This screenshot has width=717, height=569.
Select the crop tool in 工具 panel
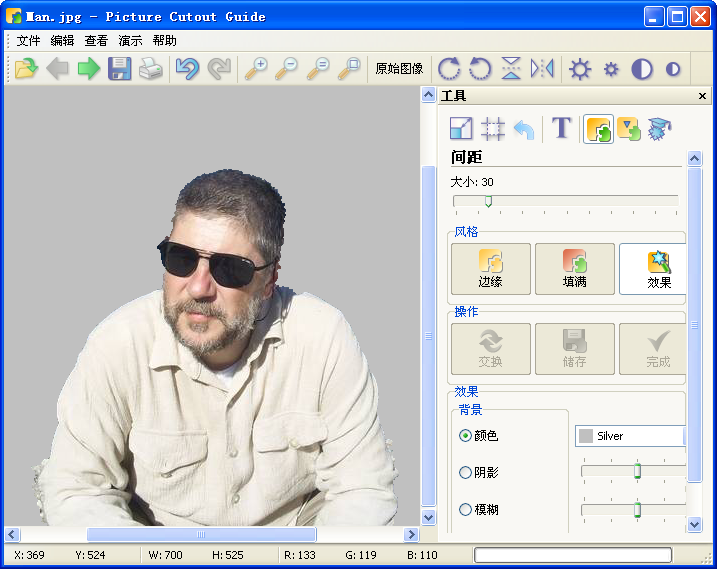coord(493,128)
